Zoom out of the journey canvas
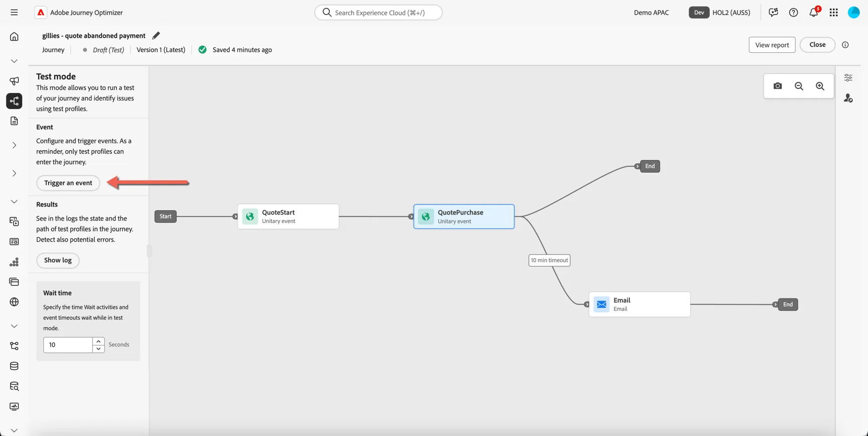 [x=799, y=86]
